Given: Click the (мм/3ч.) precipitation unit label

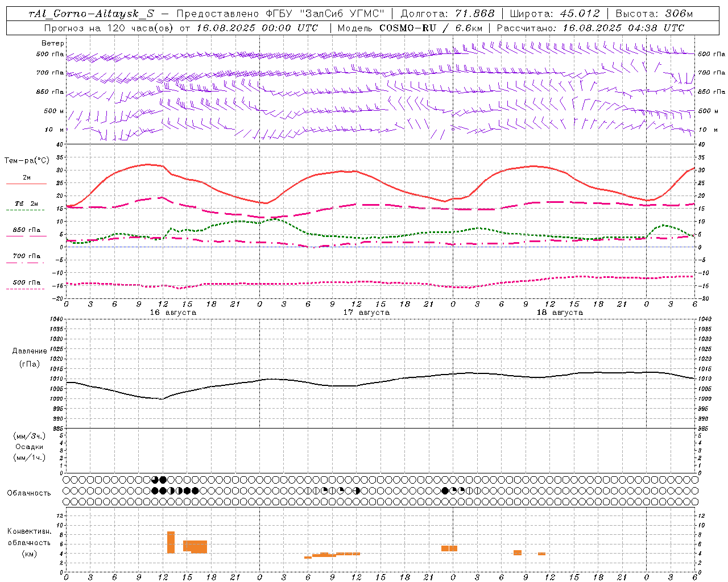Looking at the screenshot, I should coord(30,436).
